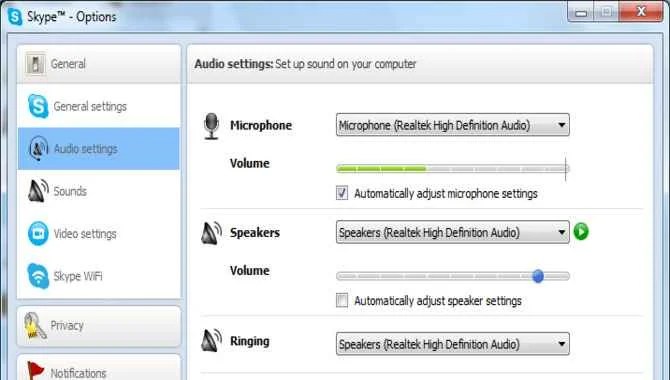Click the General settings Skype icon
670x380 pixels.
click(x=38, y=106)
